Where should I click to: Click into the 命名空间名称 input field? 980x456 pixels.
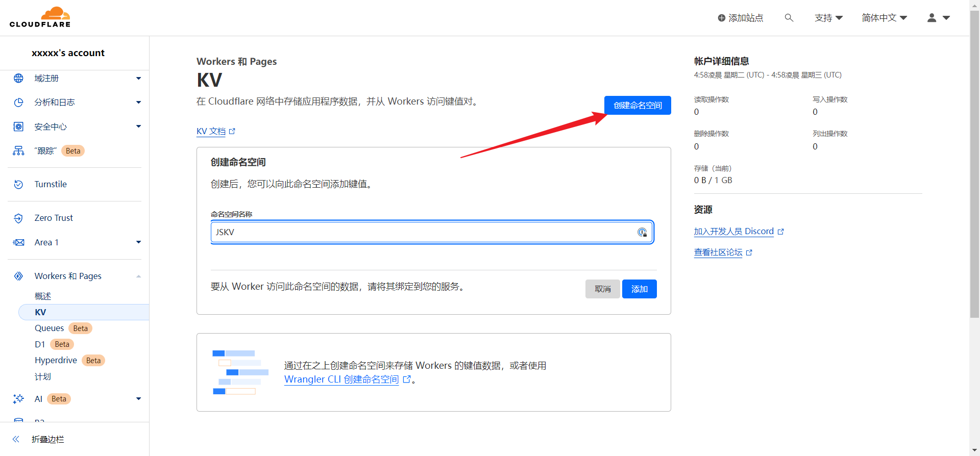[x=432, y=232]
